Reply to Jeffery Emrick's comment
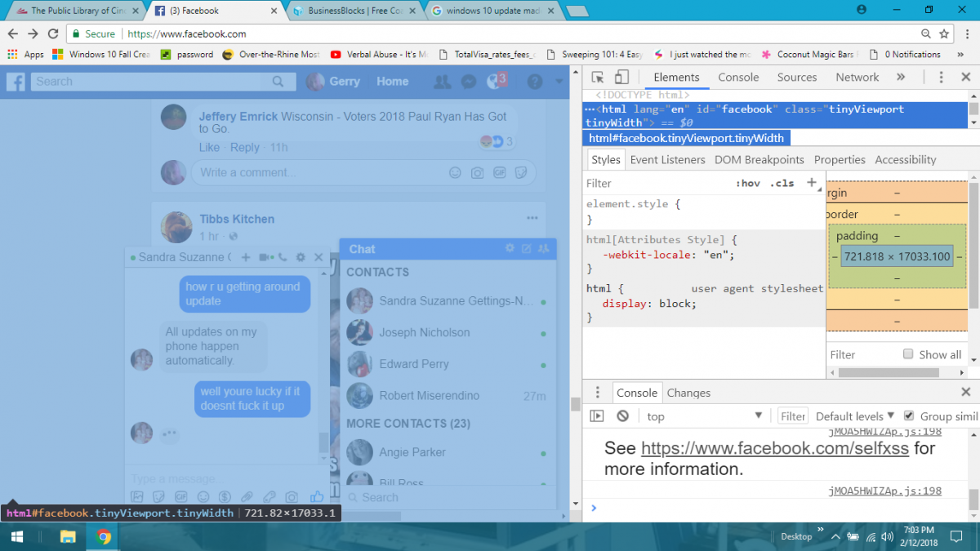Image resolution: width=980 pixels, height=551 pixels. click(245, 148)
